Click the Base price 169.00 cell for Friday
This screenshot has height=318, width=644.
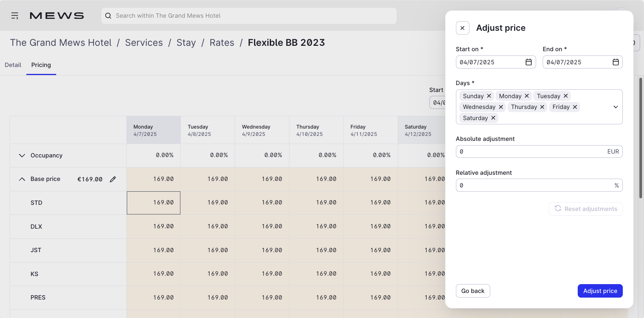371,179
